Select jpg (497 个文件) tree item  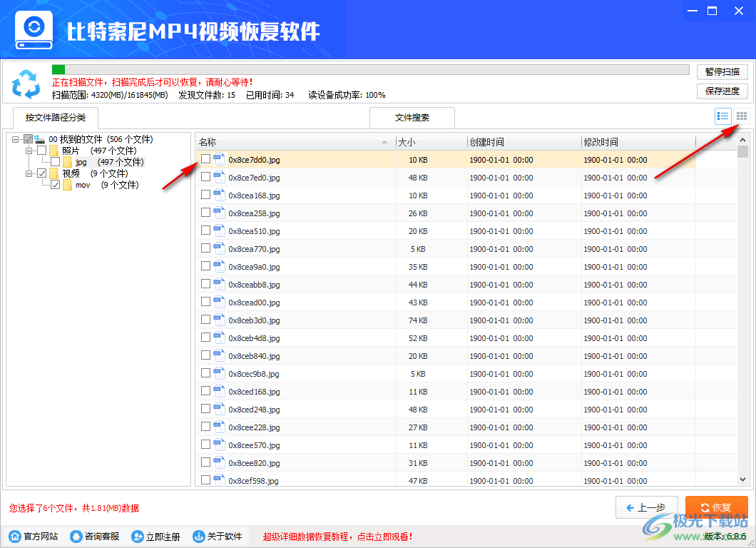(x=109, y=162)
